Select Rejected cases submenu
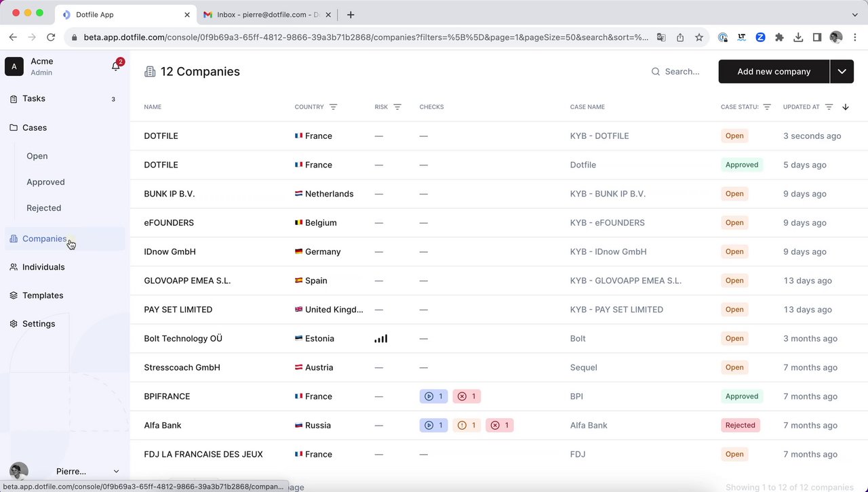The height and width of the screenshot is (492, 868). point(44,208)
